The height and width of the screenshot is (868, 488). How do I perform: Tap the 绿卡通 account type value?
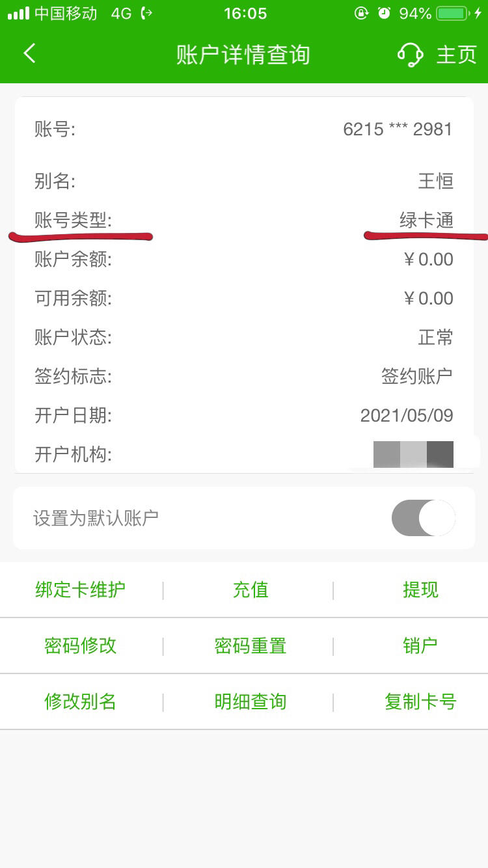tap(426, 220)
